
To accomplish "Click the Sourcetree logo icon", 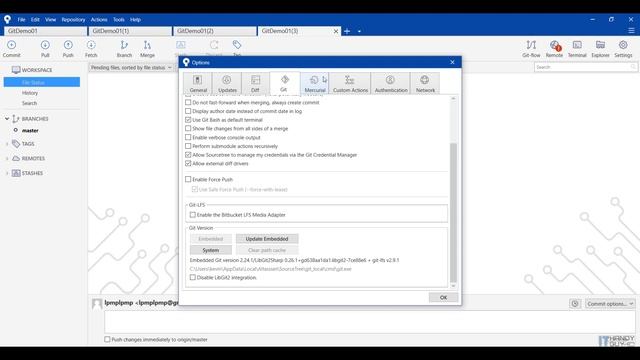I will [x=7, y=19].
